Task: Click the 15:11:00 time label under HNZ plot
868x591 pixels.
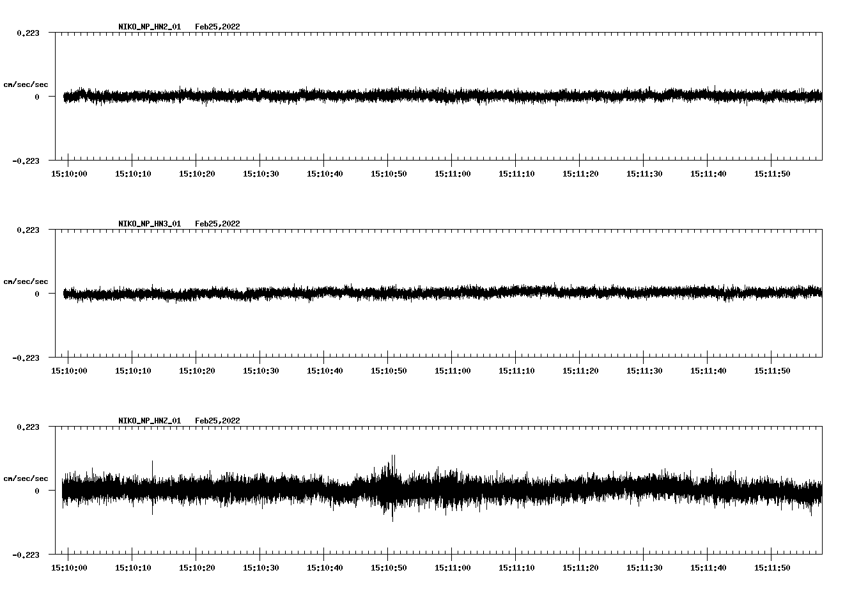Action: tap(453, 568)
